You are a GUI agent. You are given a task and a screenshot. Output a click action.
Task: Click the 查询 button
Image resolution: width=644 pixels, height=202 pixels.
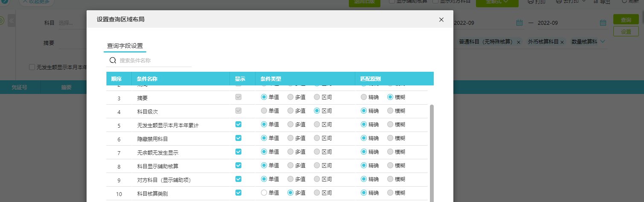[x=626, y=20]
